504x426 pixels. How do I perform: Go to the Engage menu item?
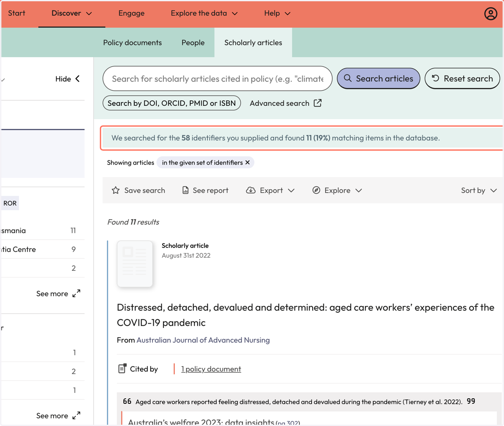tap(131, 13)
